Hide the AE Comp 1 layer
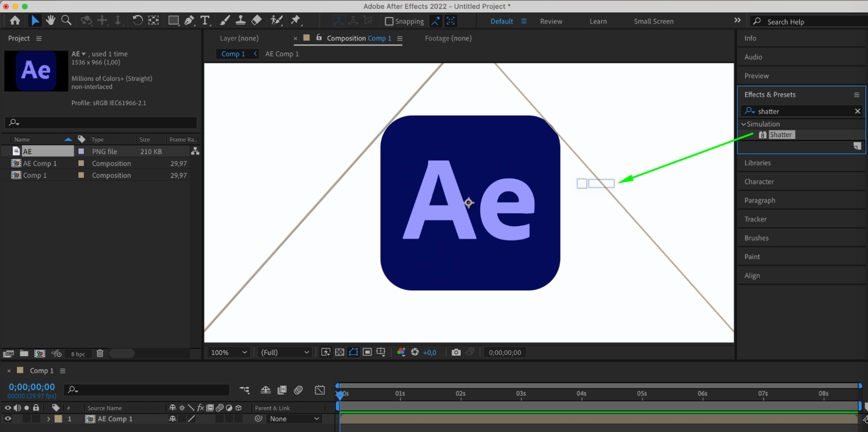868x432 pixels. tap(8, 419)
